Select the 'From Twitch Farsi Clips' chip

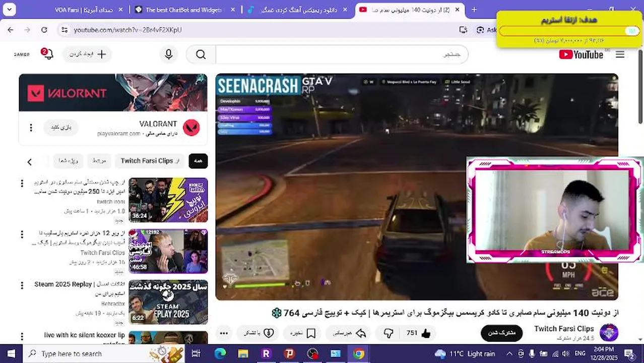[x=150, y=161]
